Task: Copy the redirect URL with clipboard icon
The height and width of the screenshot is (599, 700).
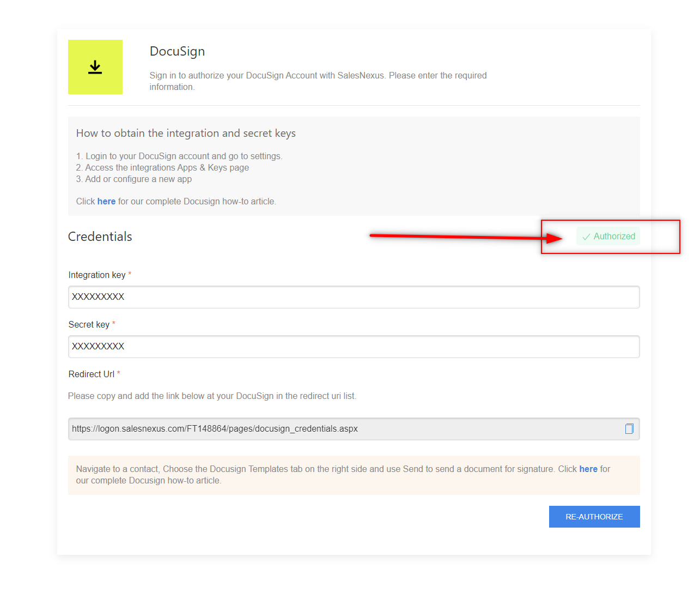Action: tap(629, 429)
